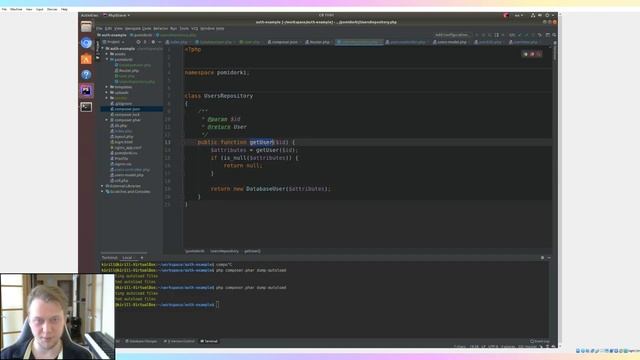Open keyboard language dropdown in top bar
640x360 pixels.
518,16
